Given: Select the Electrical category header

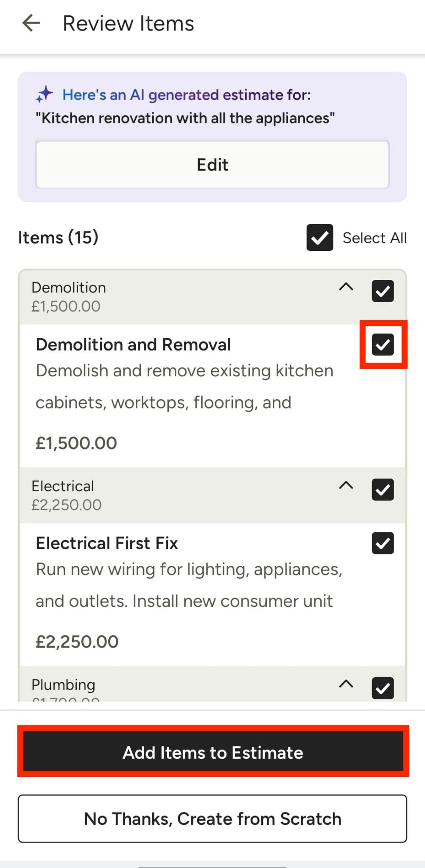Looking at the screenshot, I should 63,486.
